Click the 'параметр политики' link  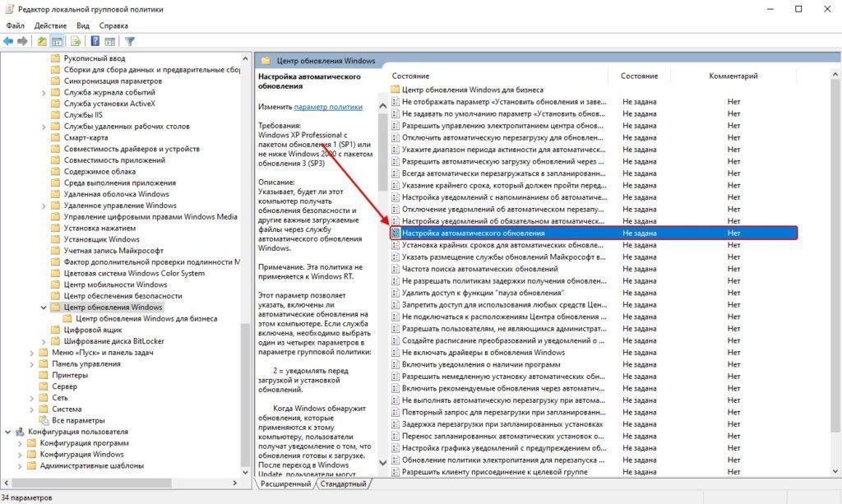pos(328,107)
